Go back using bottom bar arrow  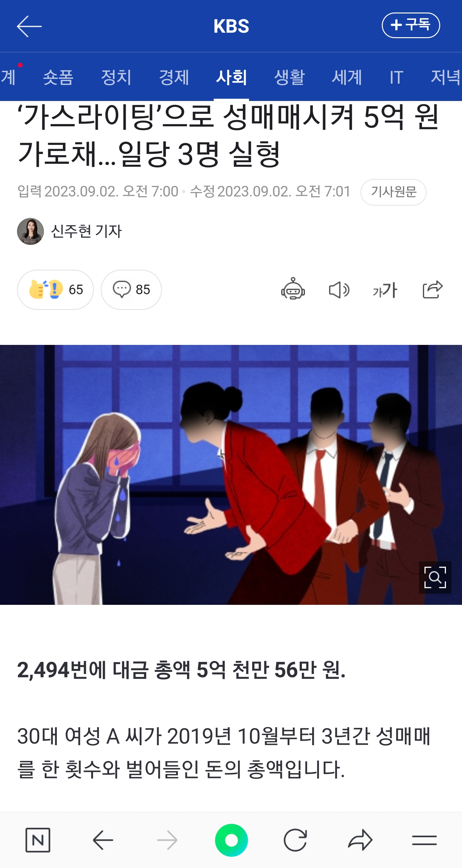tap(103, 840)
